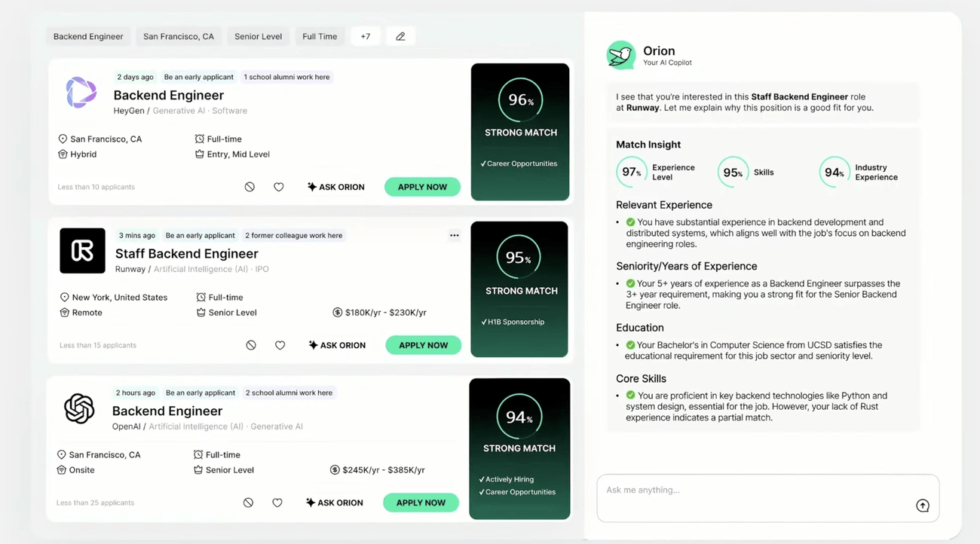Select the Backend Engineer filter tab
The image size is (980, 544).
click(87, 35)
